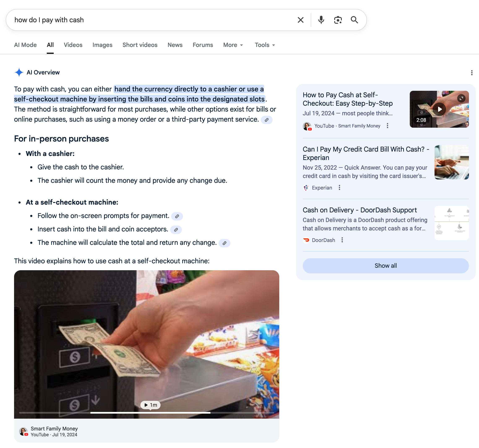Open source link icon after 'payment service'
Screen dimensions: 479x448
point(266,120)
